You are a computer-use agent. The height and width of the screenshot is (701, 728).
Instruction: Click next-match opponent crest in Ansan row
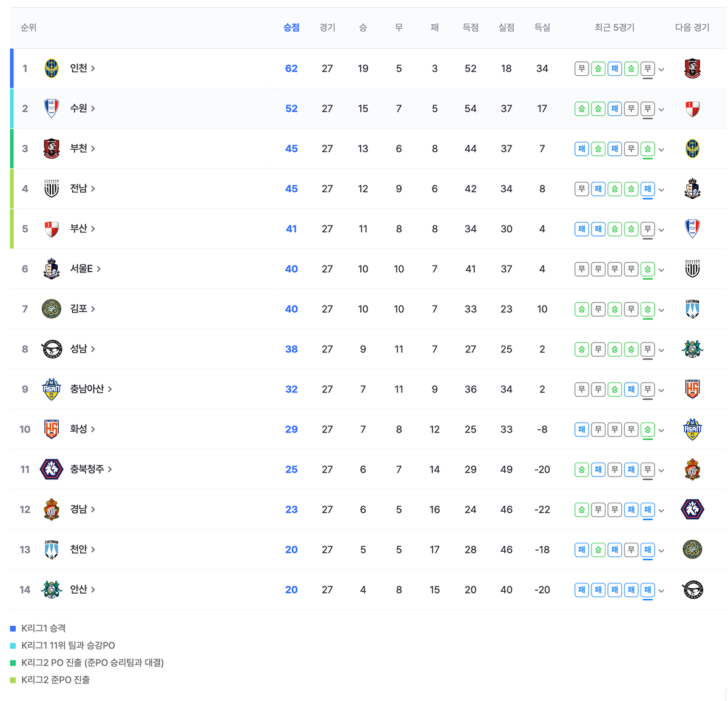(x=692, y=589)
